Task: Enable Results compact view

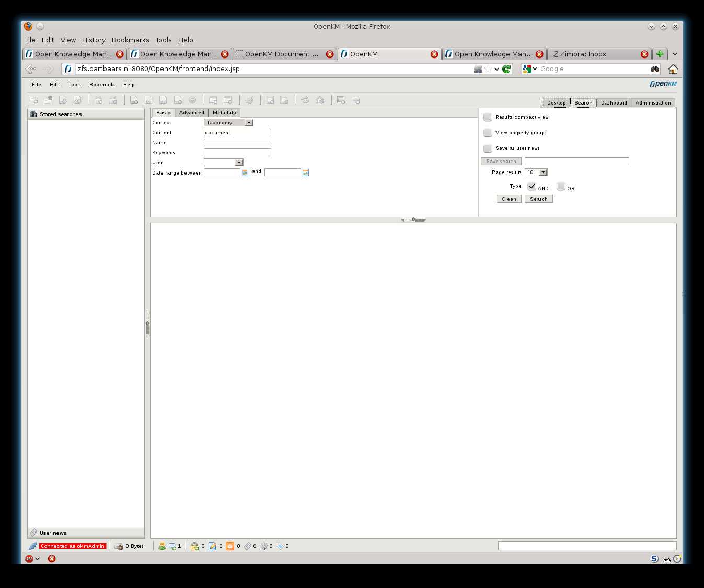Action: point(488,117)
